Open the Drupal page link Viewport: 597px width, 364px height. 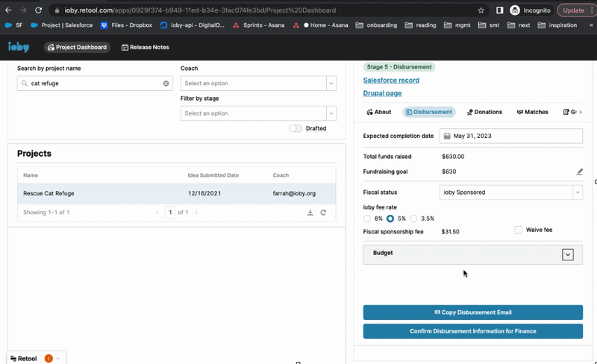coord(382,93)
